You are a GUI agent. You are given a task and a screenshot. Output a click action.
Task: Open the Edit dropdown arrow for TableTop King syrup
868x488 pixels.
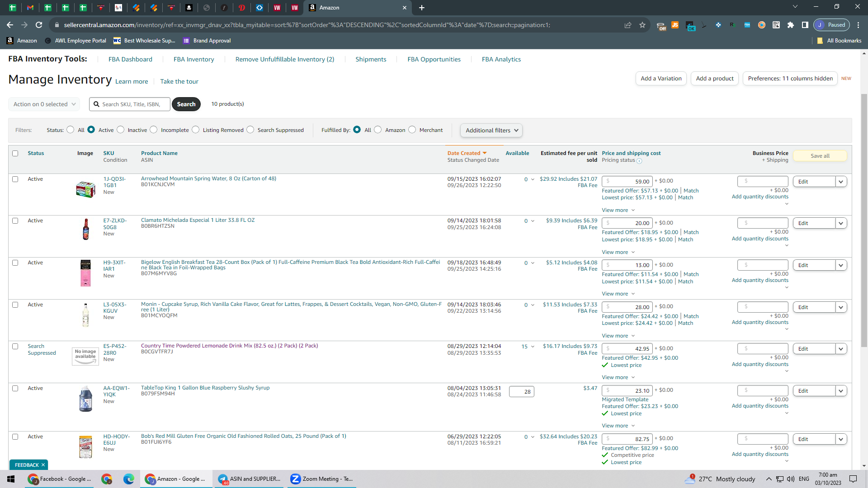click(x=841, y=391)
